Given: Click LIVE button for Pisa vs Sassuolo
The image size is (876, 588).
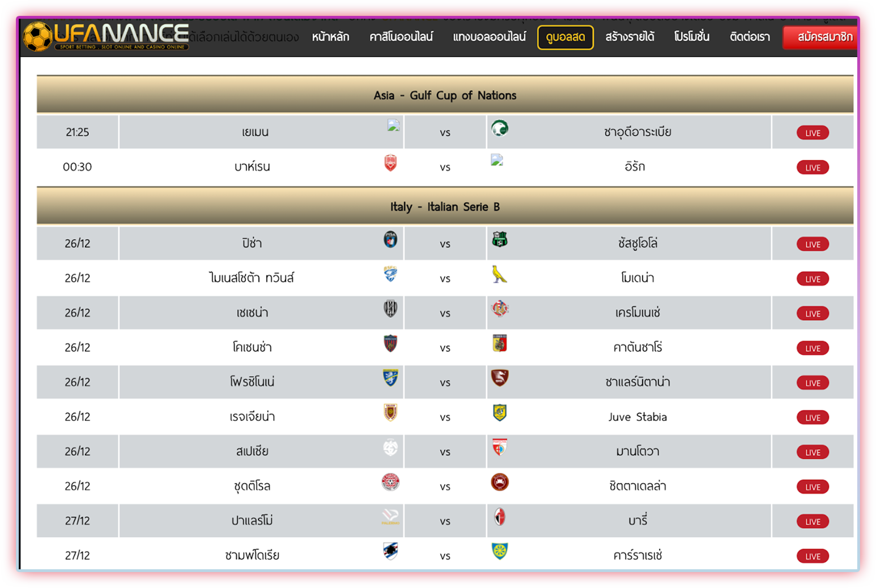Looking at the screenshot, I should click(813, 245).
